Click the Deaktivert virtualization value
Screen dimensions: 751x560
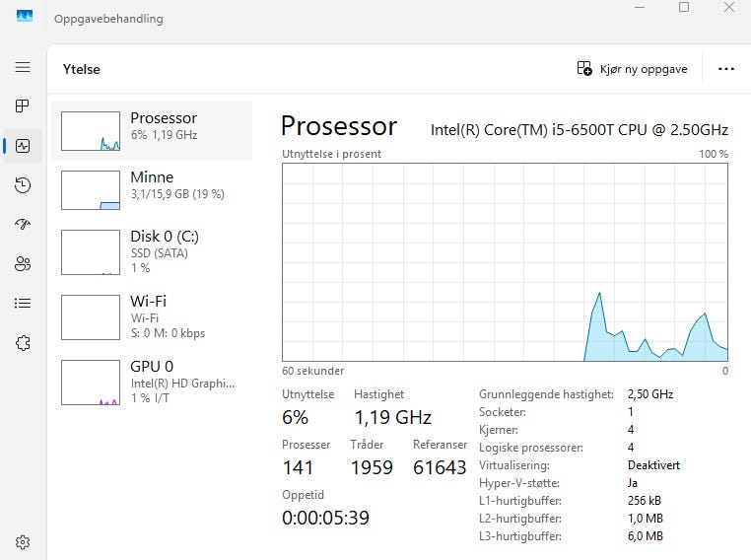[653, 465]
